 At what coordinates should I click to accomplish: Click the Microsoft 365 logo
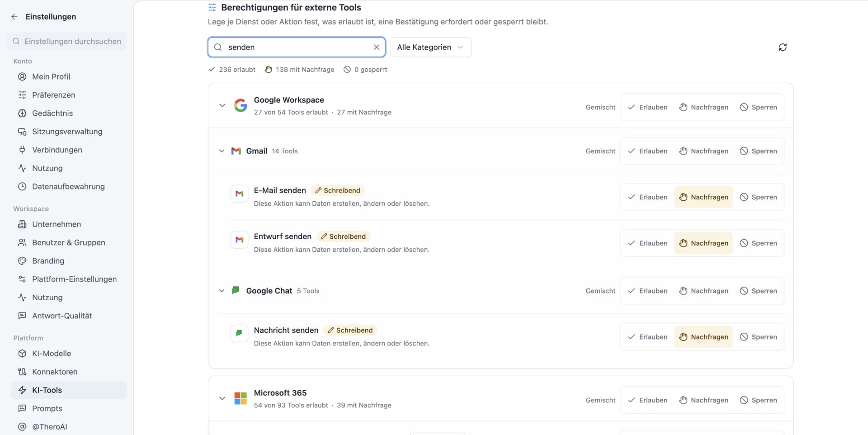(x=241, y=398)
